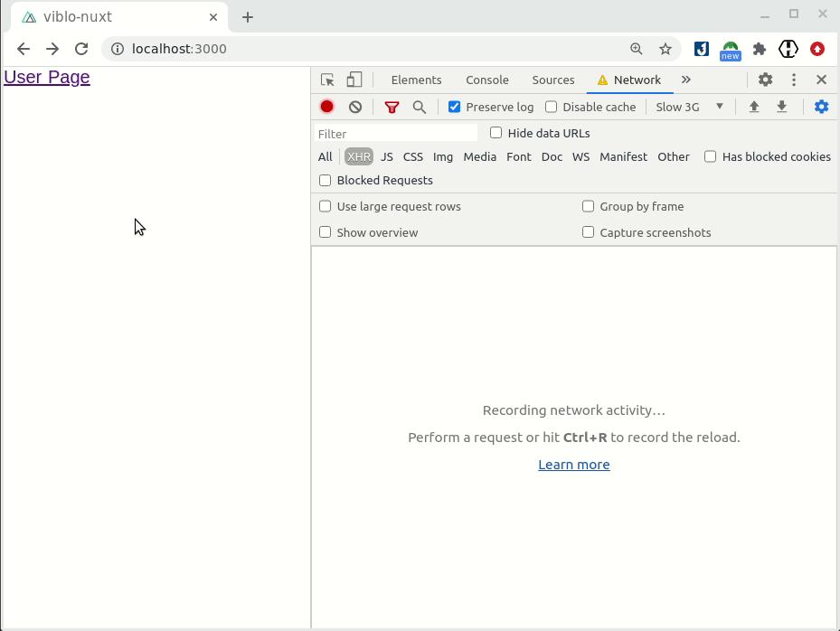Toggle the device toolbar icon
The image size is (840, 631).
pos(354,80)
